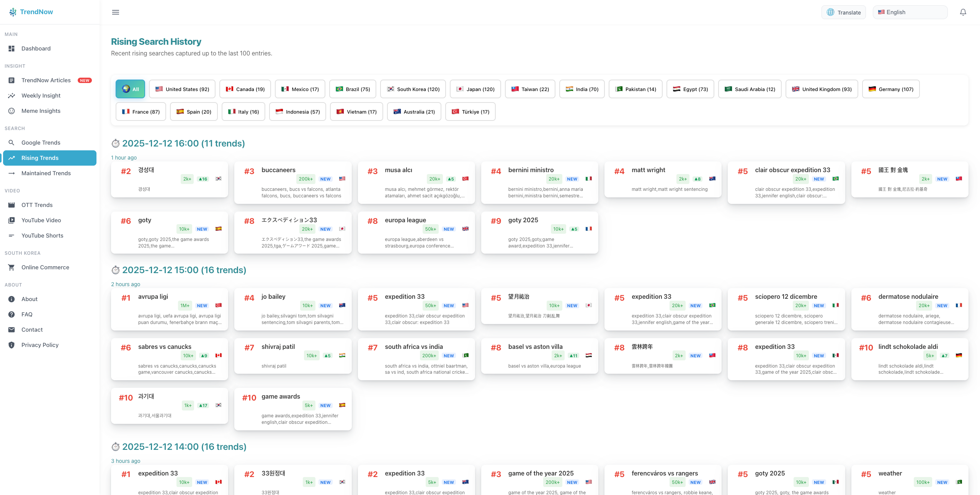The height and width of the screenshot is (495, 980).
Task: Filter by Germany (107) chip
Action: pos(890,89)
